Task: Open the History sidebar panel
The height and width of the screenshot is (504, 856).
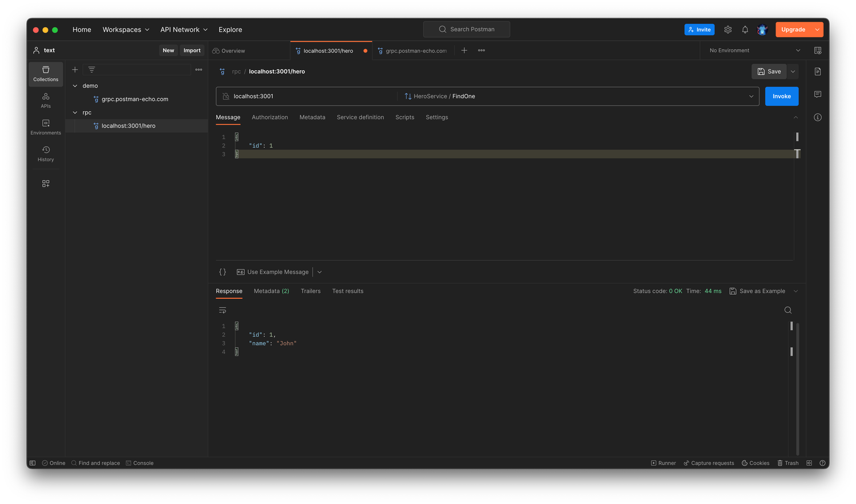Action: [46, 154]
